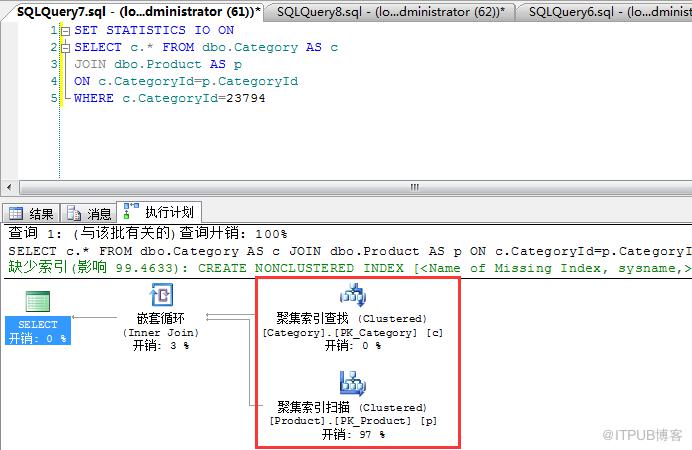Click the JOIN dbo.Product AS p line

tap(158, 64)
